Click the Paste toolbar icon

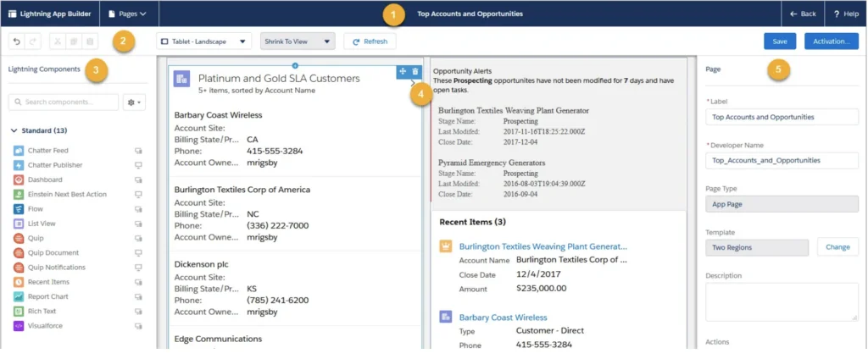(x=90, y=41)
